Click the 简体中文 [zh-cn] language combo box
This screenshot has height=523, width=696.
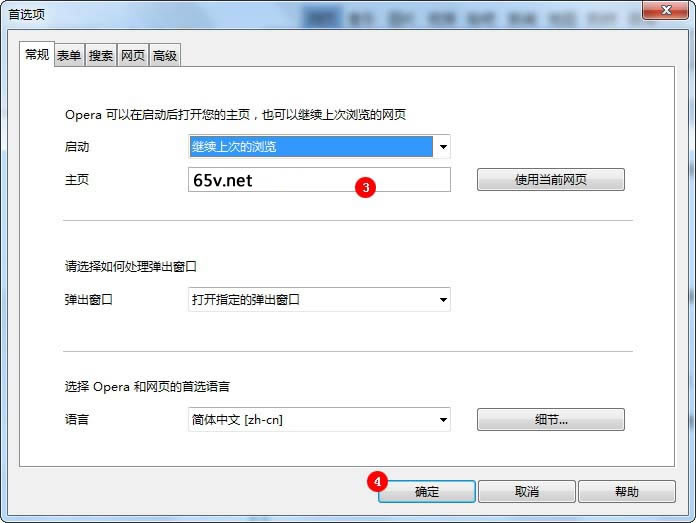coord(319,420)
